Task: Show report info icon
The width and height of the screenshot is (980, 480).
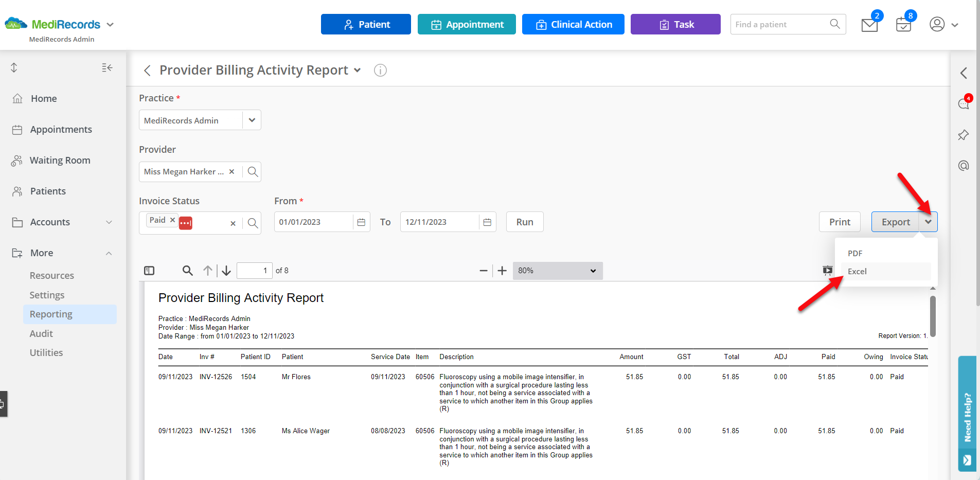Action: point(380,70)
